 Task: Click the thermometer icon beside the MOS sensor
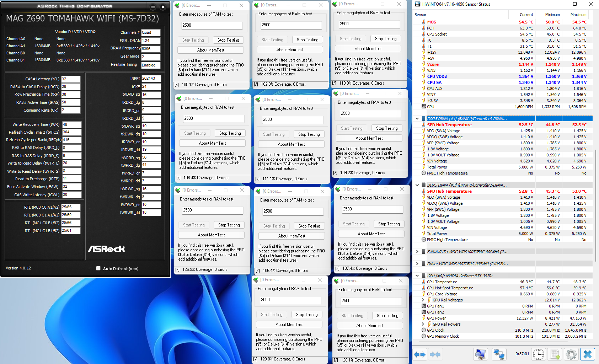click(x=423, y=22)
